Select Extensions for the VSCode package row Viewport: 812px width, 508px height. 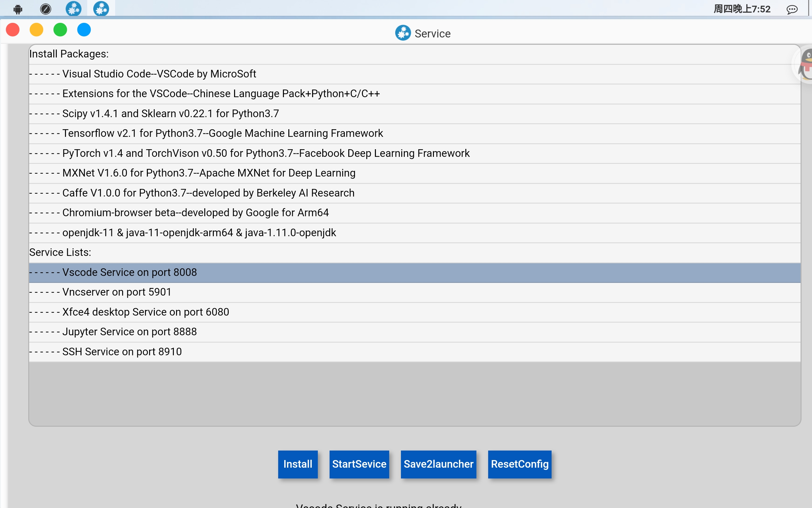click(415, 94)
